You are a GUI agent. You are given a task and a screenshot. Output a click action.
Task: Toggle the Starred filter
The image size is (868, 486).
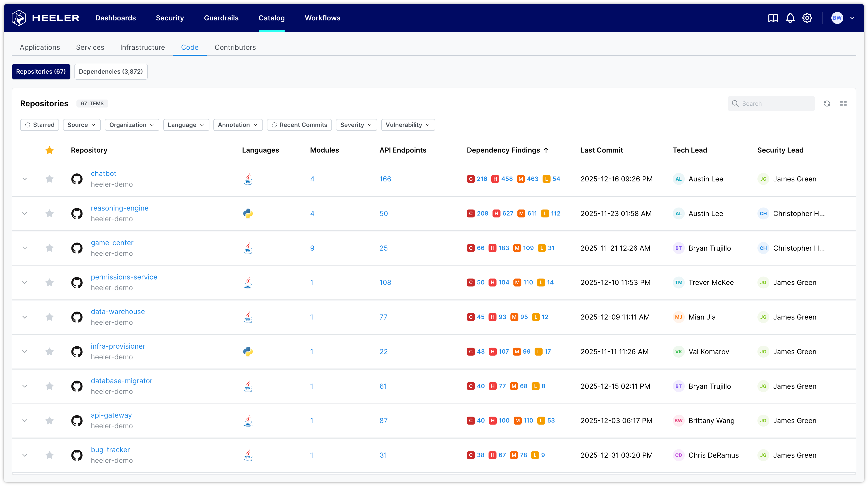tap(40, 125)
